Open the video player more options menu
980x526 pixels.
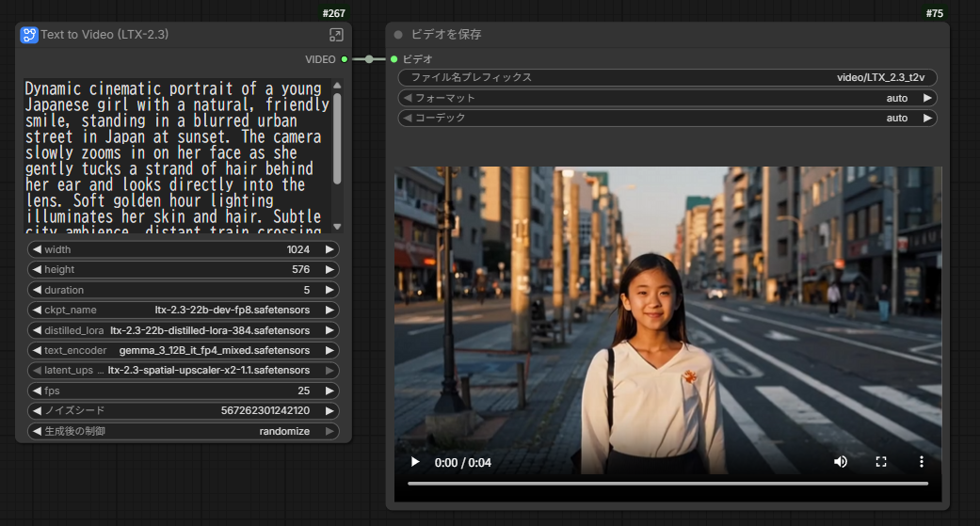point(922,462)
